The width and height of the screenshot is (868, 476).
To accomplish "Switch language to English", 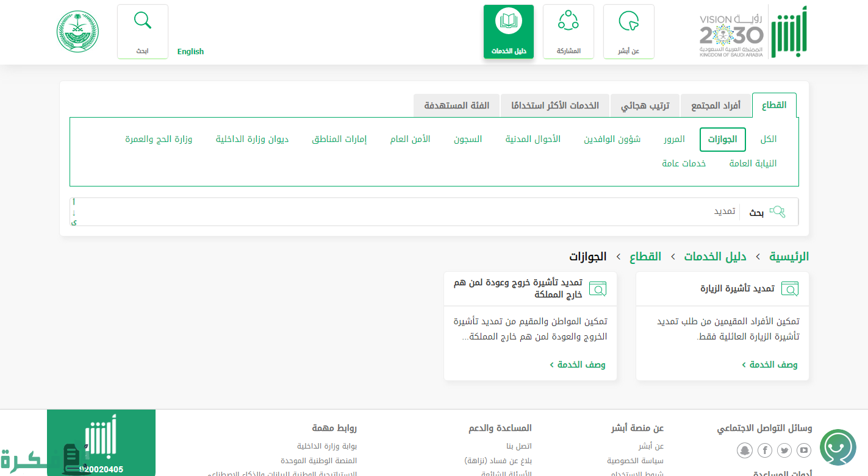I will (x=190, y=52).
